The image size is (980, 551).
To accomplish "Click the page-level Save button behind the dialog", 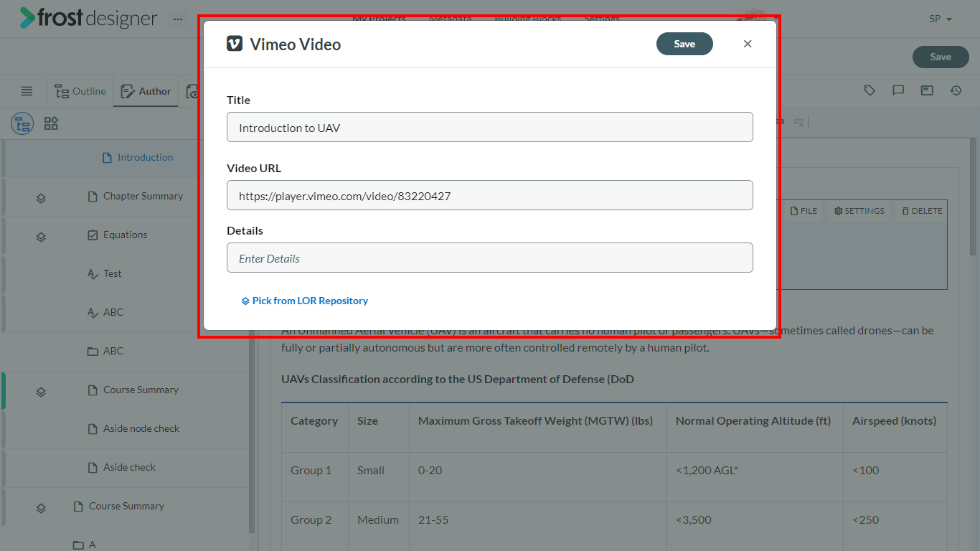I will (x=940, y=57).
